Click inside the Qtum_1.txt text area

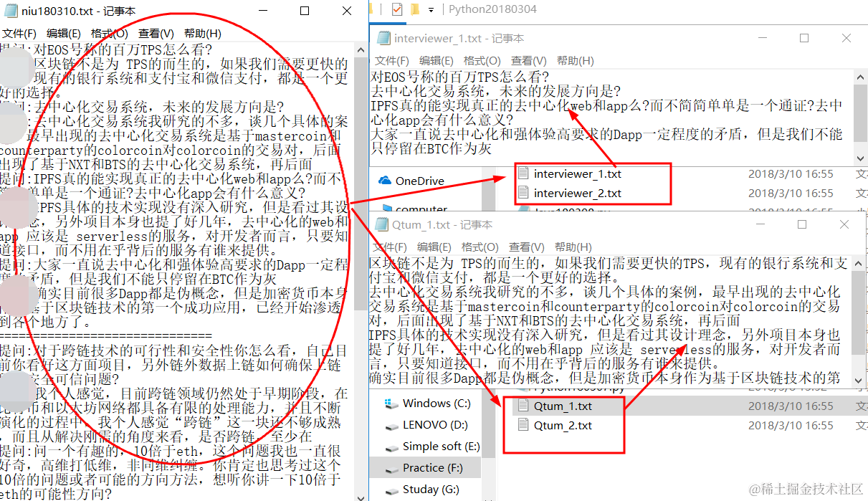[x=611, y=323]
